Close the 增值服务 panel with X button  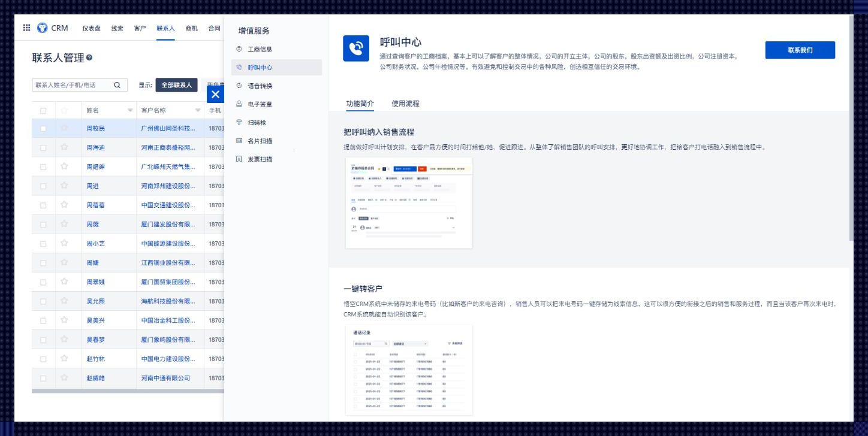coord(215,95)
